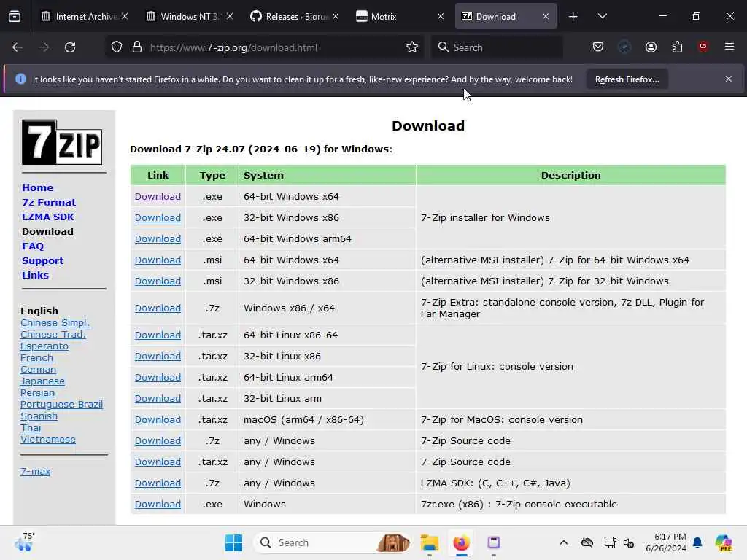This screenshot has width=747, height=560.
Task: Open the weather widget showing 75°
Action: tap(25, 542)
